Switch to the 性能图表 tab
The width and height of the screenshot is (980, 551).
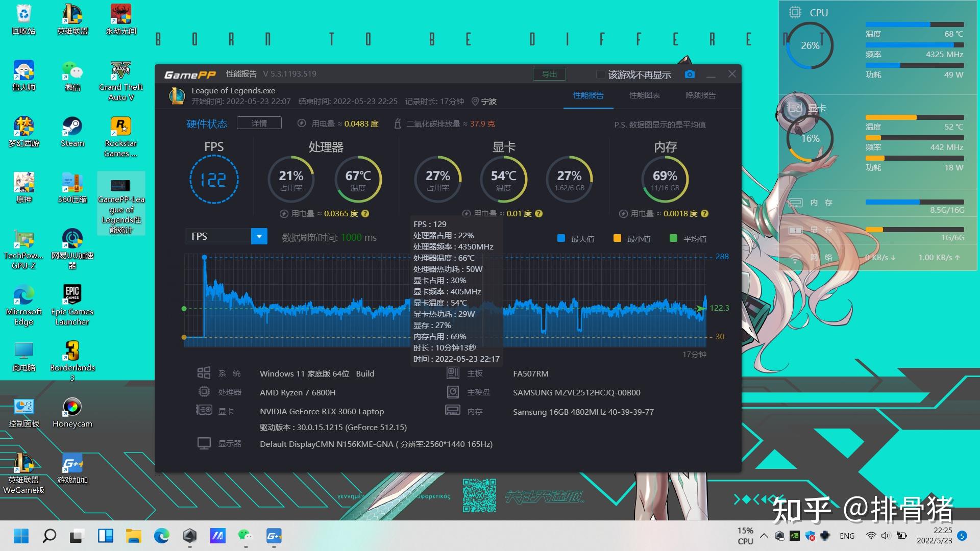click(644, 95)
